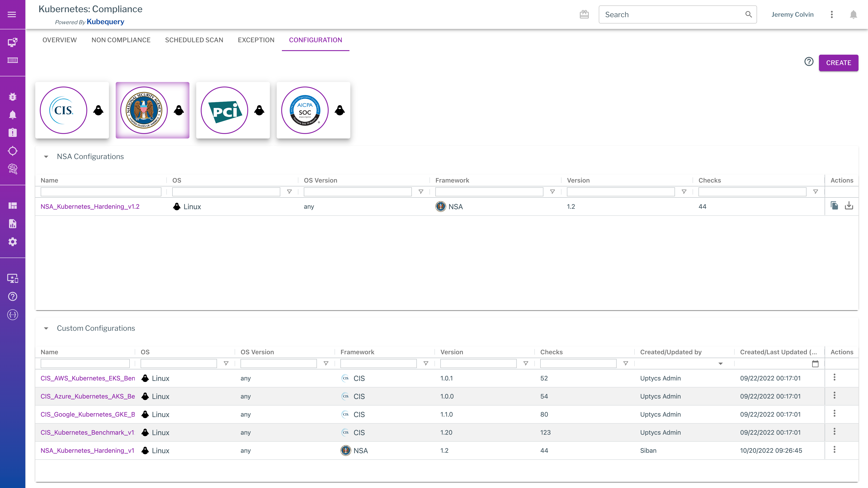Open OS Version filter options in NSA table
The width and height of the screenshot is (868, 488).
point(421,192)
